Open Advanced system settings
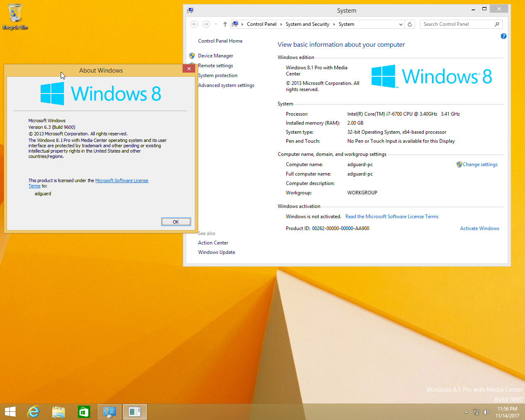Viewport: 525px width, 420px height. 226,85
